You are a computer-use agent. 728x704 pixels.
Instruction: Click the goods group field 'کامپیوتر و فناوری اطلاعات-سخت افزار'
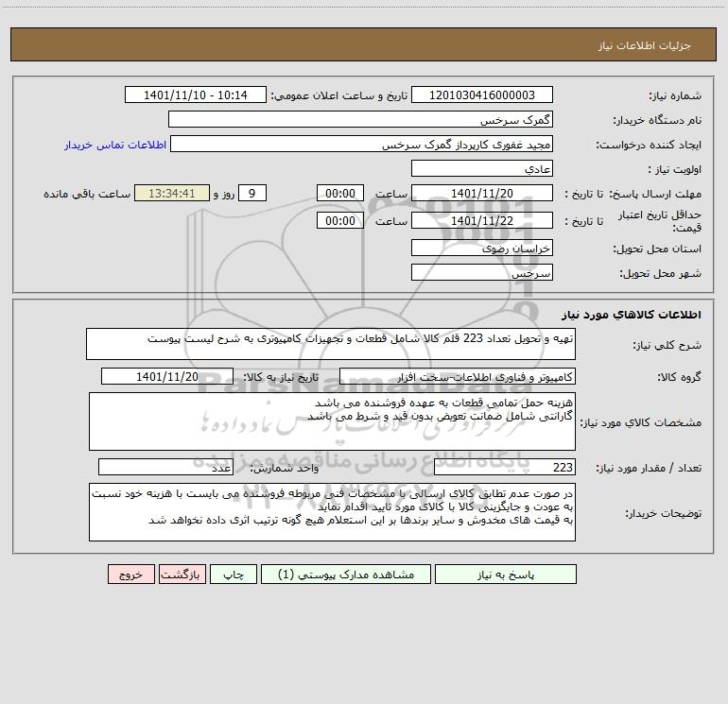tap(458, 376)
